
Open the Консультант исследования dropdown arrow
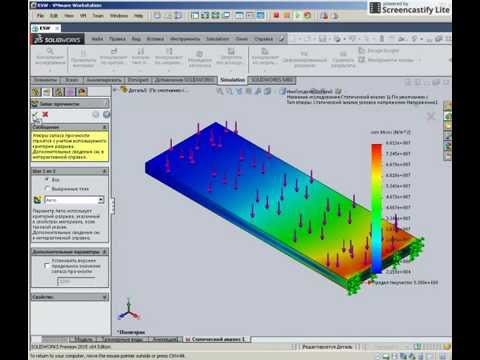click(50, 70)
